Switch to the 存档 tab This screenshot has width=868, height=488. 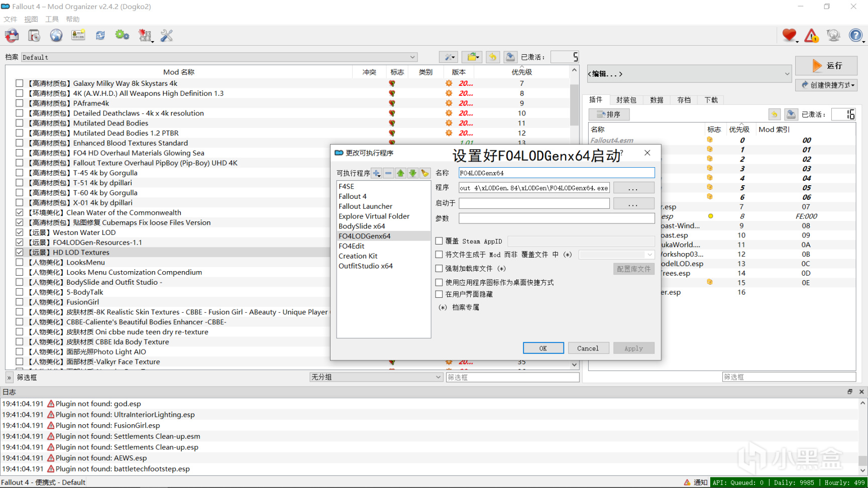click(684, 100)
